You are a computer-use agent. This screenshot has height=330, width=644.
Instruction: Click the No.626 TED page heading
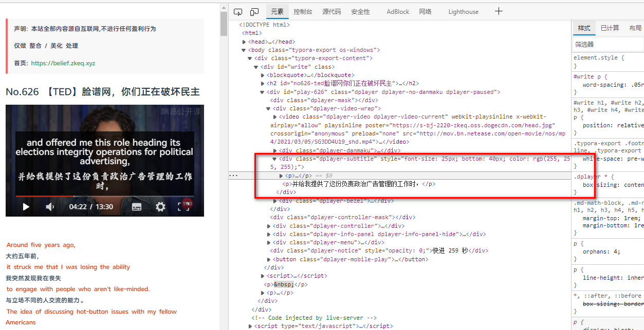click(x=102, y=92)
